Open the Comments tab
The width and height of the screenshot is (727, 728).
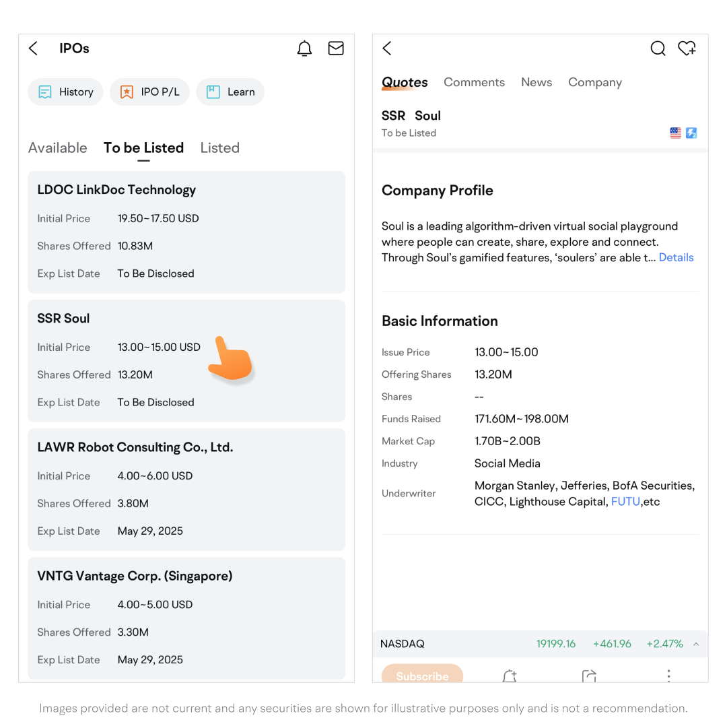[474, 82]
